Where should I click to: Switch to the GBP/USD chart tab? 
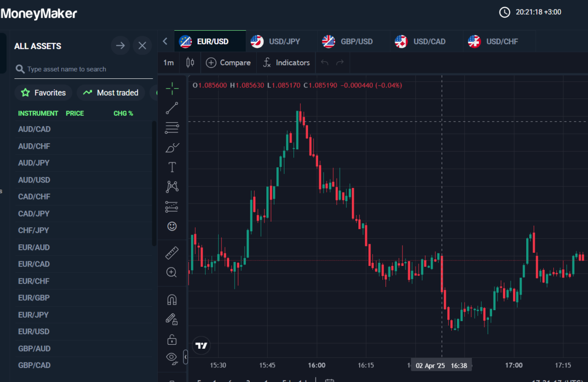(x=354, y=41)
